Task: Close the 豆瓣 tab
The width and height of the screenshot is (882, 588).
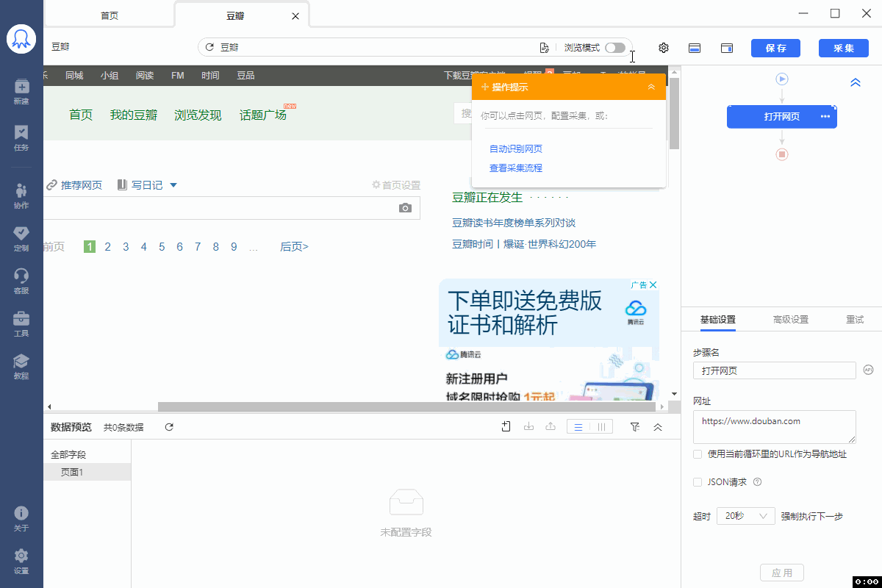Action: click(x=295, y=15)
